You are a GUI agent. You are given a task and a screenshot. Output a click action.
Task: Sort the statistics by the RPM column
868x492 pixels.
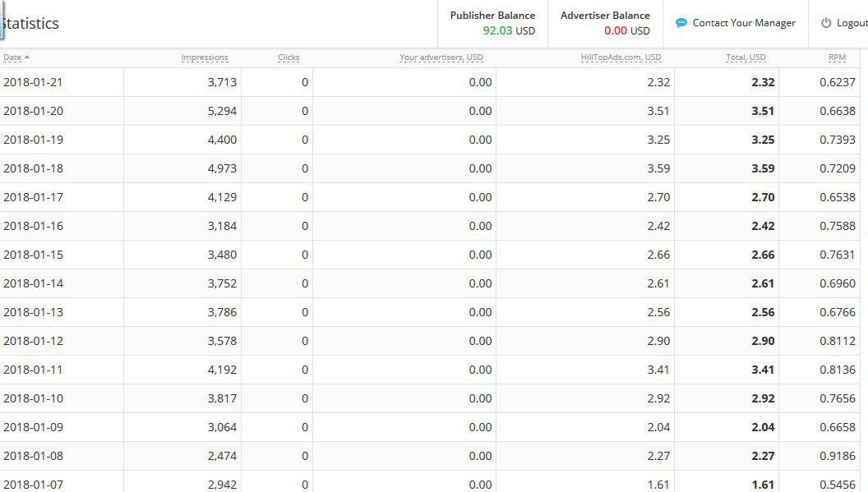(837, 57)
